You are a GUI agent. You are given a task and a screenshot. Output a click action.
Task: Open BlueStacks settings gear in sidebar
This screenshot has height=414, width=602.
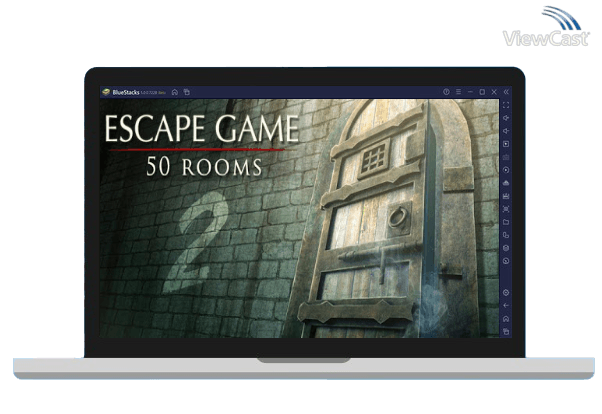[x=506, y=293]
